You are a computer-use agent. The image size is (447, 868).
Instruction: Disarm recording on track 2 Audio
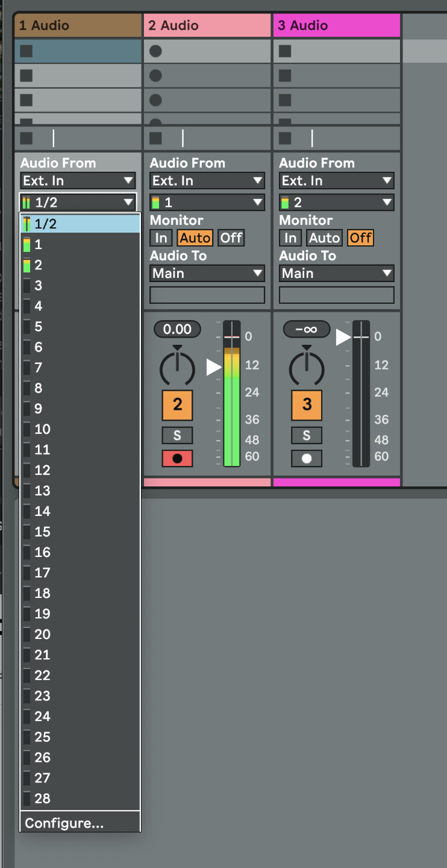coord(177,458)
